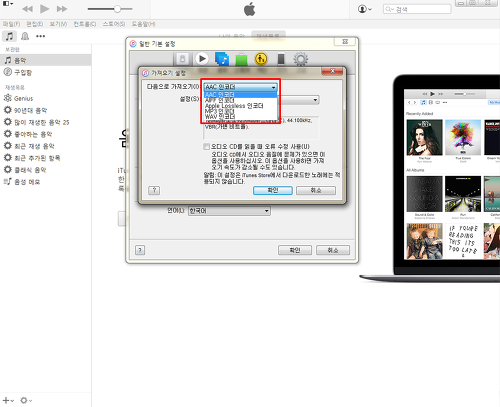This screenshot has height=407, width=500.
Task: Click the volume slider knob
Action: pyautogui.click(x=117, y=9)
